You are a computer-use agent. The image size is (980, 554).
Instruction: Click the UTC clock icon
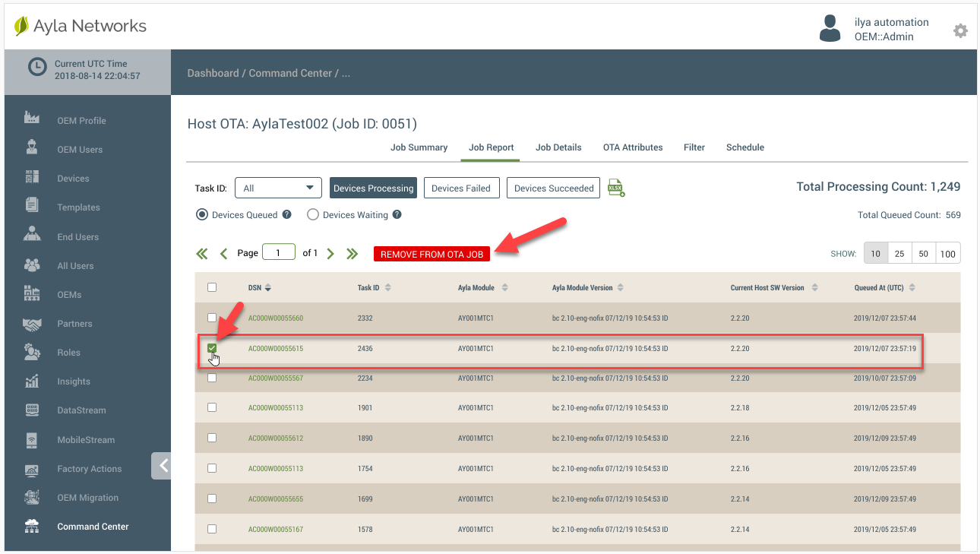tap(37, 67)
